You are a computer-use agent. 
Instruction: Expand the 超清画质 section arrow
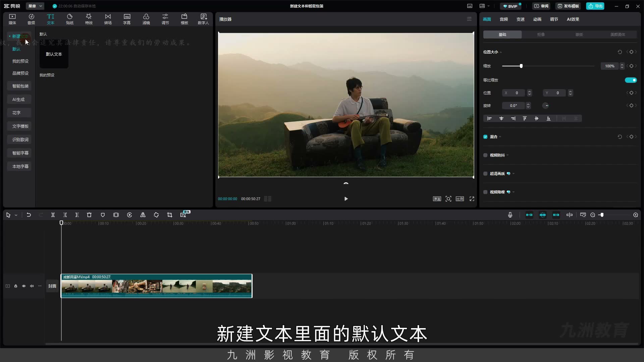tap(514, 174)
